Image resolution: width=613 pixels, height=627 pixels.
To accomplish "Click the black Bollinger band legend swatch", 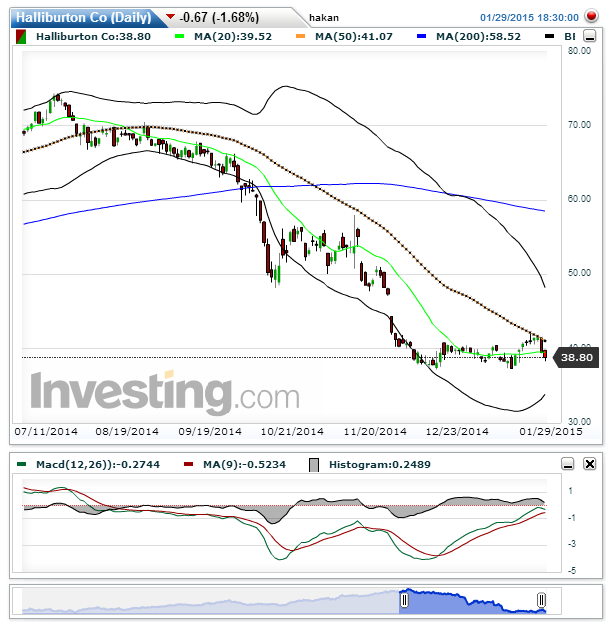I will 550,36.
